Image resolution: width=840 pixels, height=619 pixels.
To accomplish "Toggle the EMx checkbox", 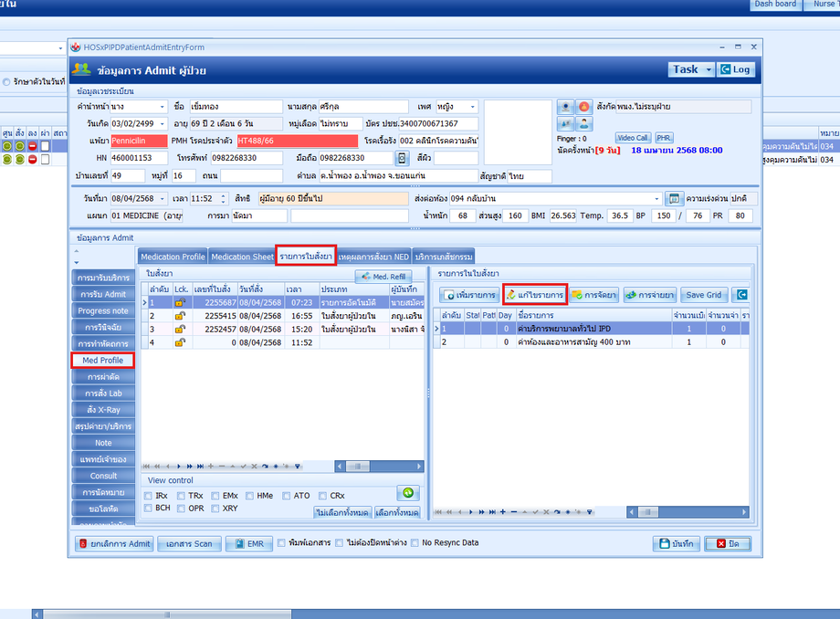I will (215, 496).
